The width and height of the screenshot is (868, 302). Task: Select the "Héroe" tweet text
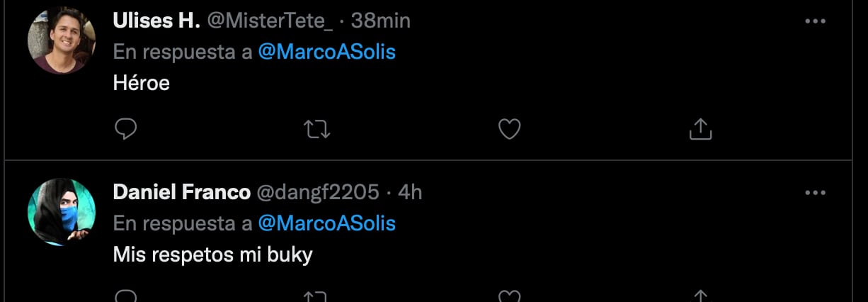pyautogui.click(x=142, y=84)
